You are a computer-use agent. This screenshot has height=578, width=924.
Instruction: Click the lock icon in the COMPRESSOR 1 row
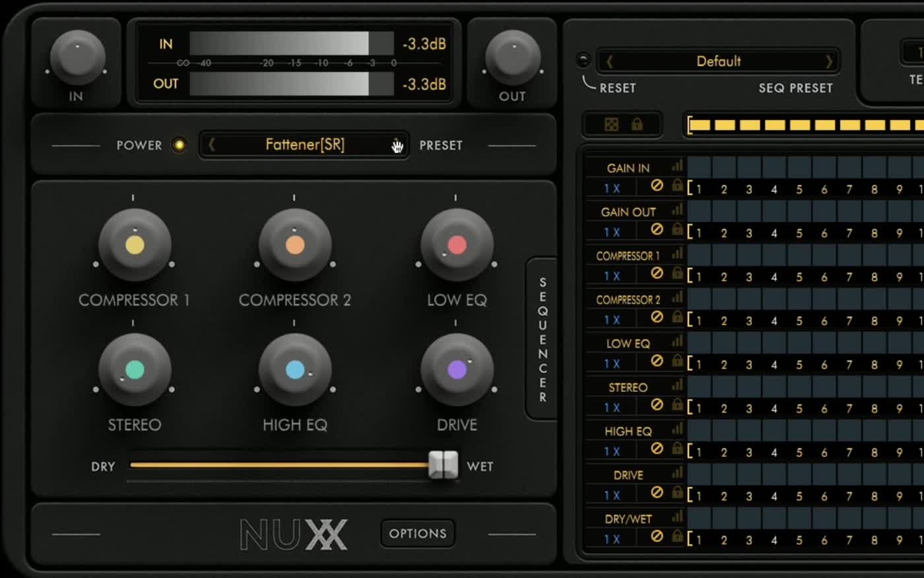point(677,273)
